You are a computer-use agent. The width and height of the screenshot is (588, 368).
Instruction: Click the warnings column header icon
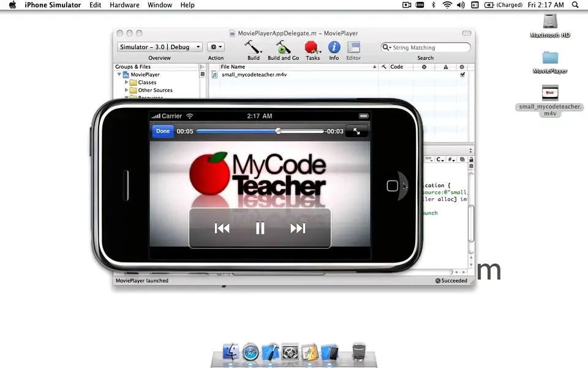445,67
